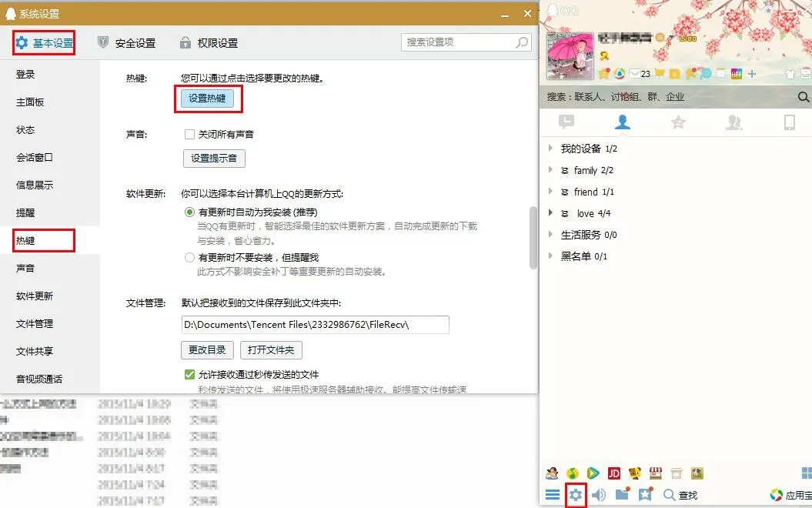This screenshot has height=508, width=812.
Task: Launch the JD shopping icon
Action: [613, 473]
